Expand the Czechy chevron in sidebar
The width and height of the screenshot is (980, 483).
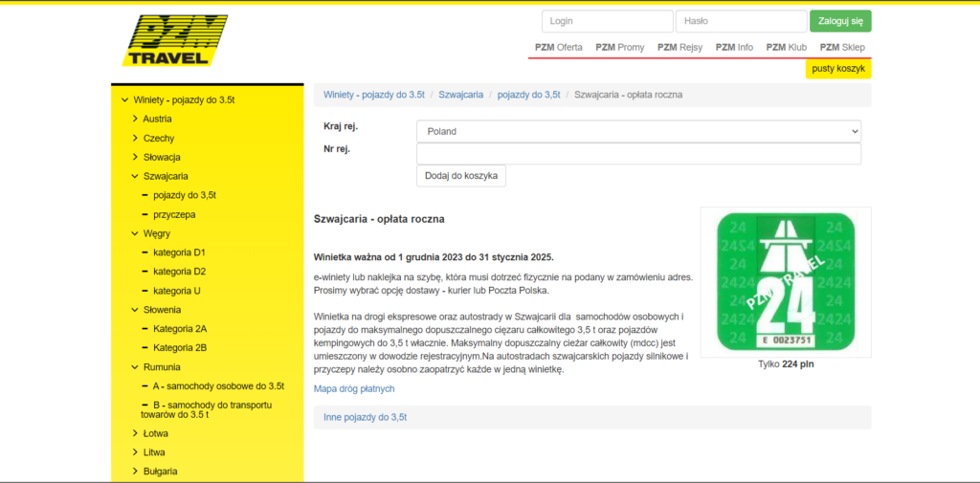[x=135, y=138]
